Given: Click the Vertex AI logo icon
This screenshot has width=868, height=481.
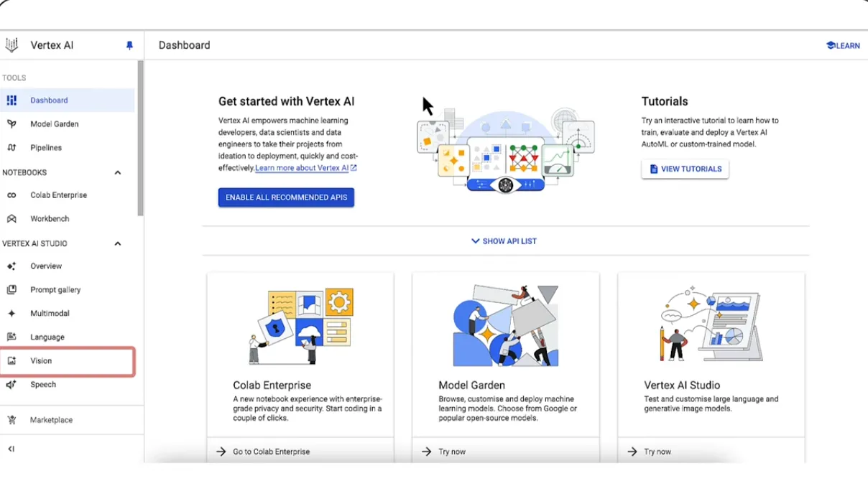Looking at the screenshot, I should click(11, 45).
